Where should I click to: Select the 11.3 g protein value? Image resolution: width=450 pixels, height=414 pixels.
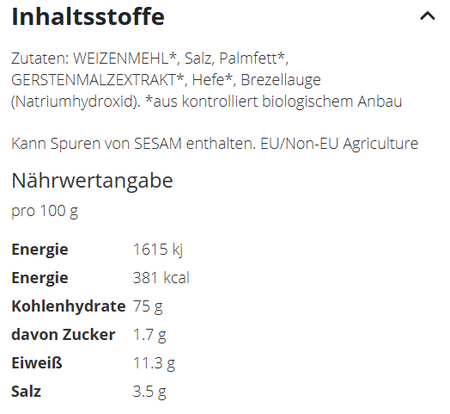154,363
